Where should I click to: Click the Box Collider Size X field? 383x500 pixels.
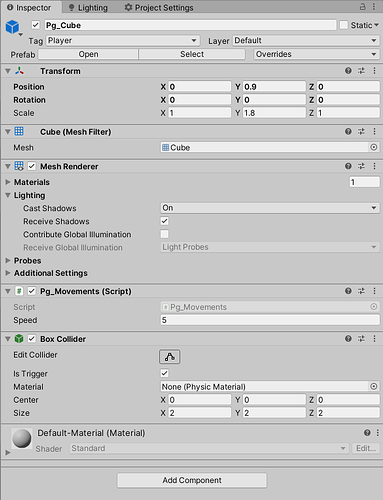pyautogui.click(x=199, y=413)
